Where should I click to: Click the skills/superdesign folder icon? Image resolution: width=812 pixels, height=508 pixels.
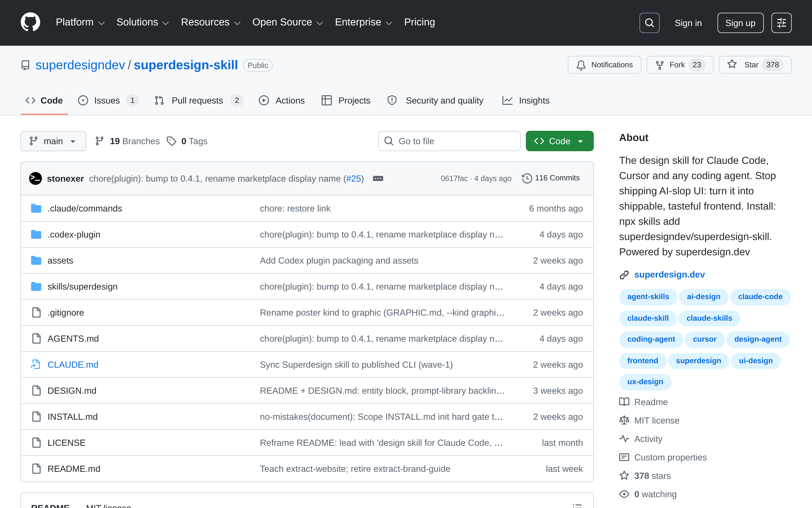(x=36, y=287)
